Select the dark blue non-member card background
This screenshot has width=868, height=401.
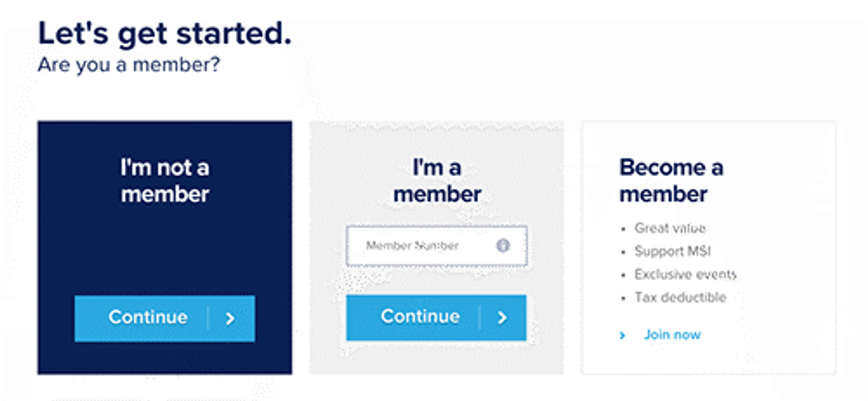[x=165, y=253]
